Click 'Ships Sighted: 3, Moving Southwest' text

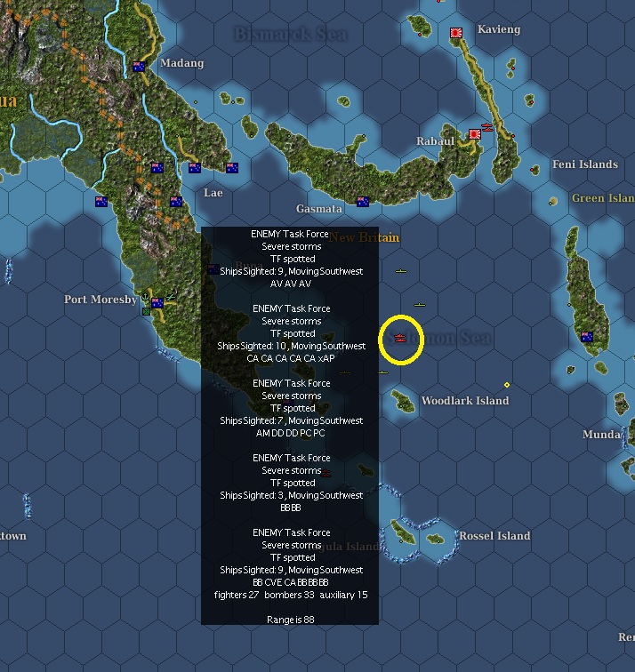(x=291, y=495)
